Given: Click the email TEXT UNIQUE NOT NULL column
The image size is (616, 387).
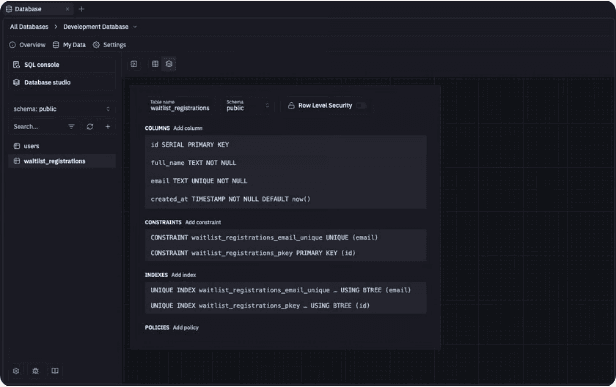Looking at the screenshot, I should (286, 181).
